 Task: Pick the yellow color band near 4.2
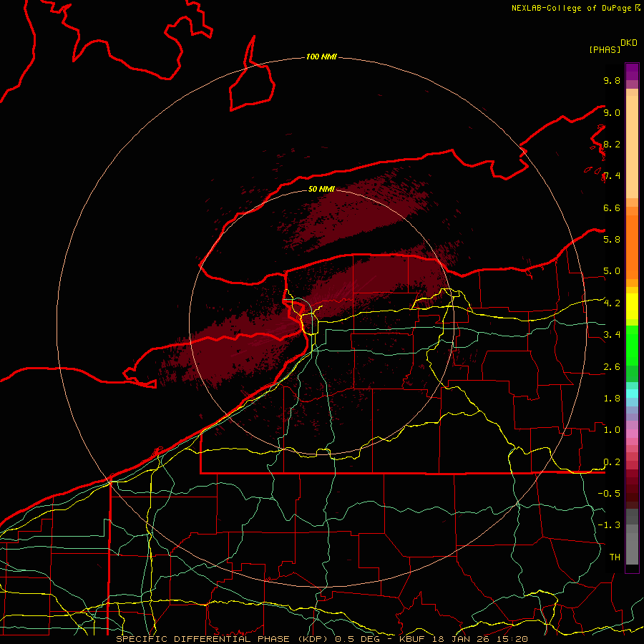pyautogui.click(x=632, y=303)
